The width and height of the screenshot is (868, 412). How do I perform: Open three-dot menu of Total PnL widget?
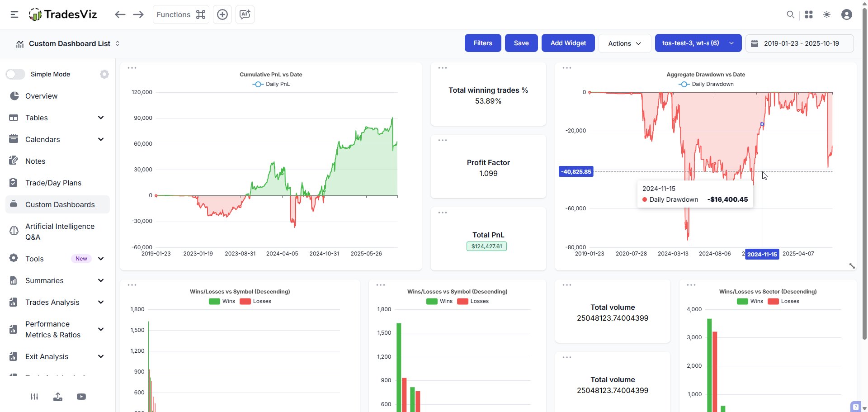[x=443, y=213]
